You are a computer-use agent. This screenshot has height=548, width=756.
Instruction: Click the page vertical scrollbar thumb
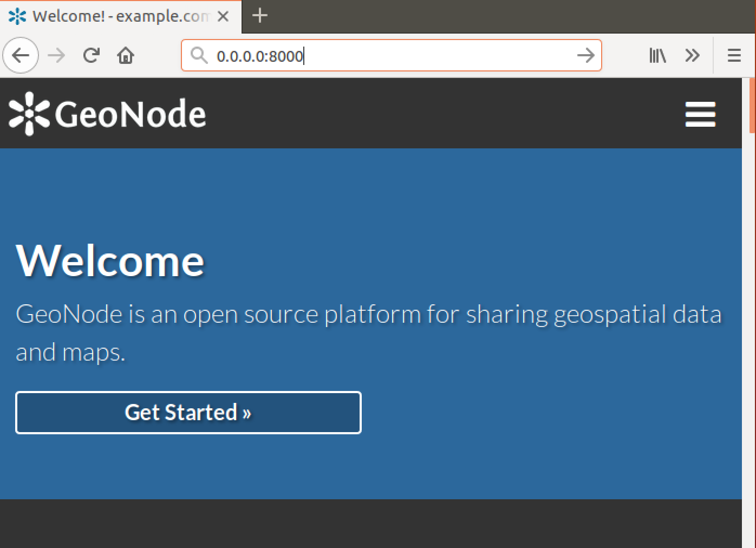pos(752,105)
